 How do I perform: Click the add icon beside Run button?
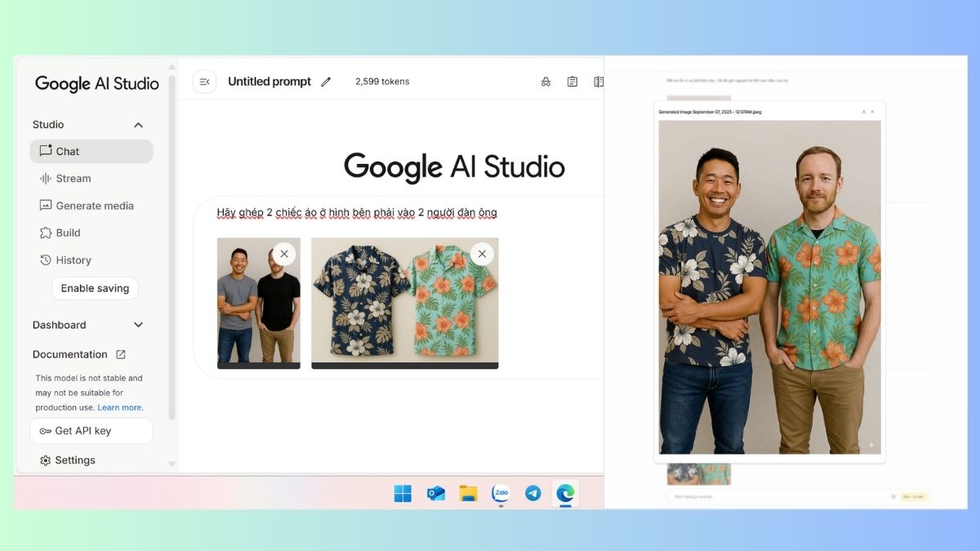[x=893, y=496]
